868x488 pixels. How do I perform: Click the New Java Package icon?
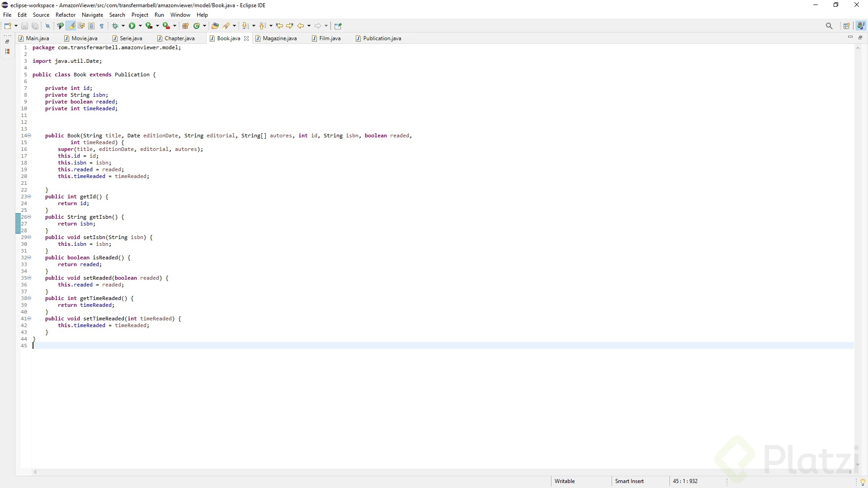point(185,26)
